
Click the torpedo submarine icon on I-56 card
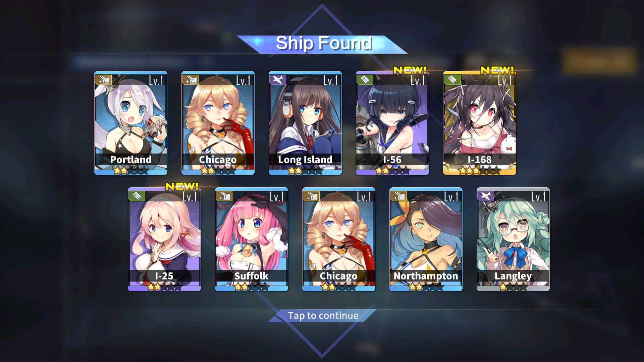click(365, 80)
